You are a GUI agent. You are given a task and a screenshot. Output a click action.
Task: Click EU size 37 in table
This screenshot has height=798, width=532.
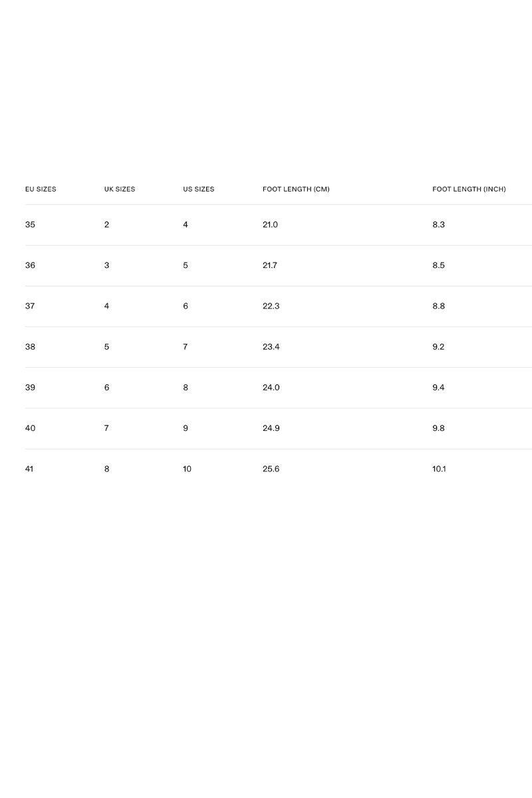(x=30, y=306)
